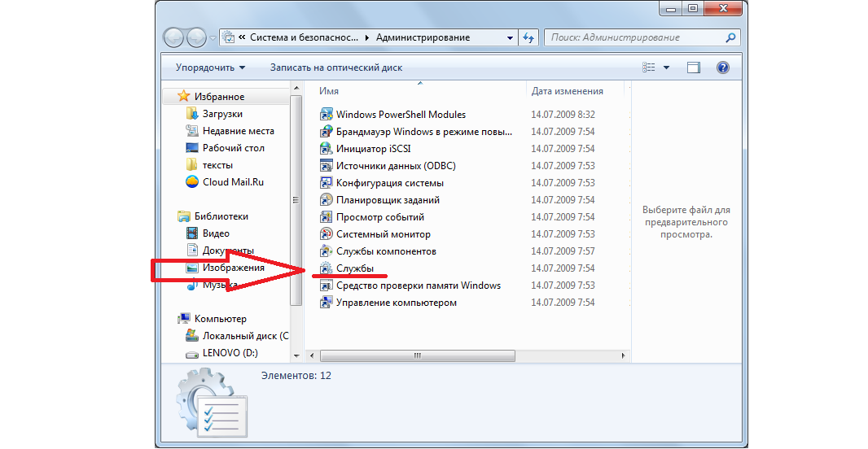Viewport: 868px width, 449px height.
Task: Click the Help question mark icon
Action: pos(722,68)
